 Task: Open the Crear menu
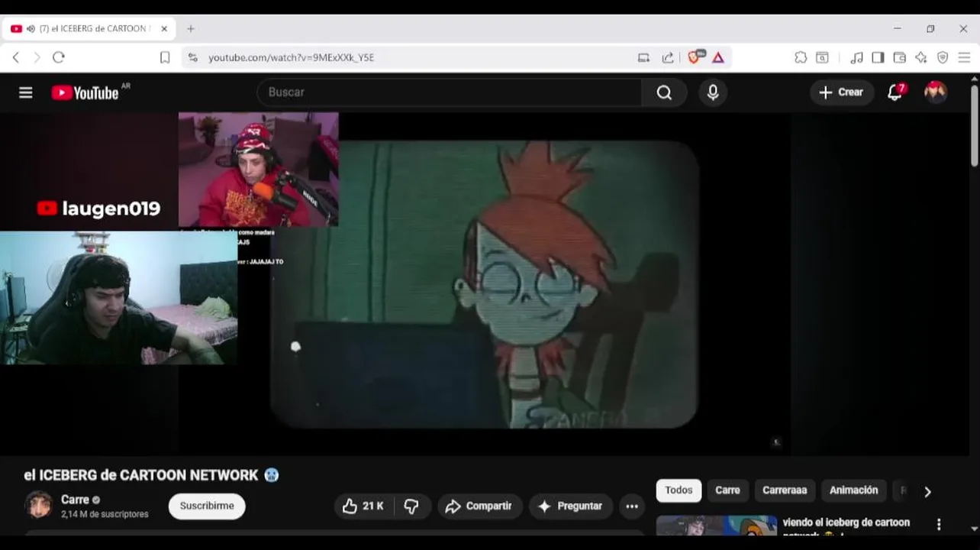[841, 92]
